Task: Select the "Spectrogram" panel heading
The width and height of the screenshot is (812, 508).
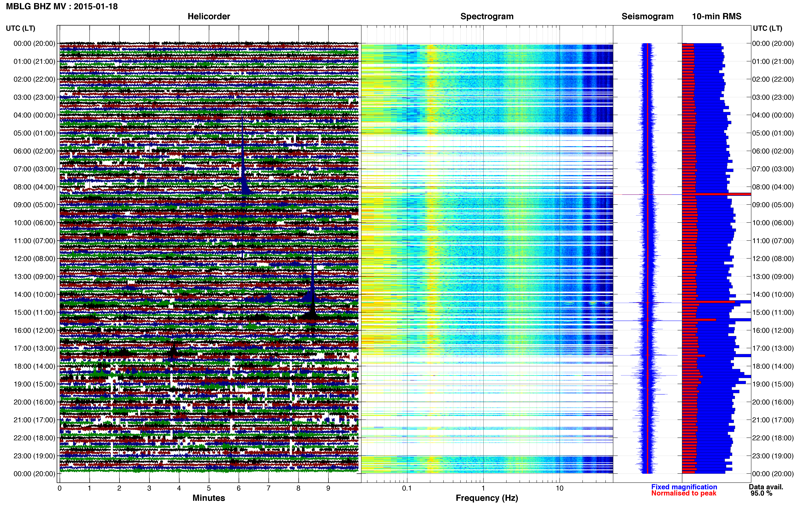Action: (487, 16)
